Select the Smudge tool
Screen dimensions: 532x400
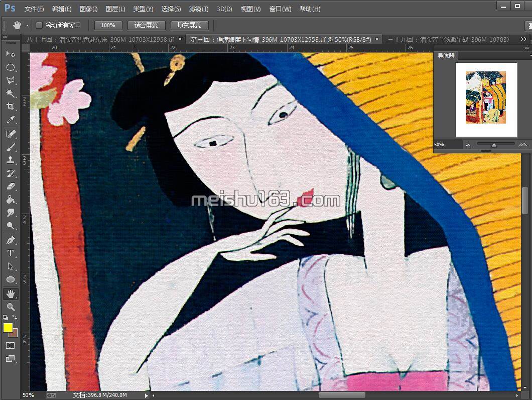[x=11, y=213]
